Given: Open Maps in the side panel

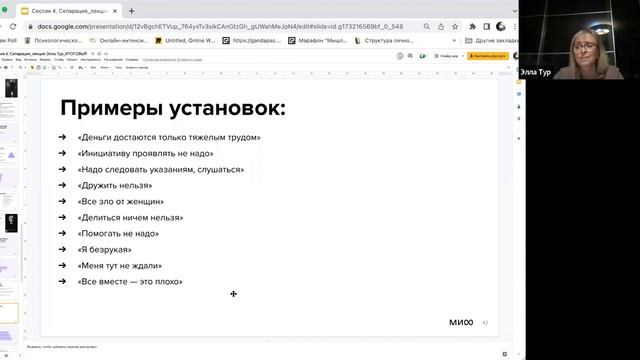Looking at the screenshot, I should [519, 119].
